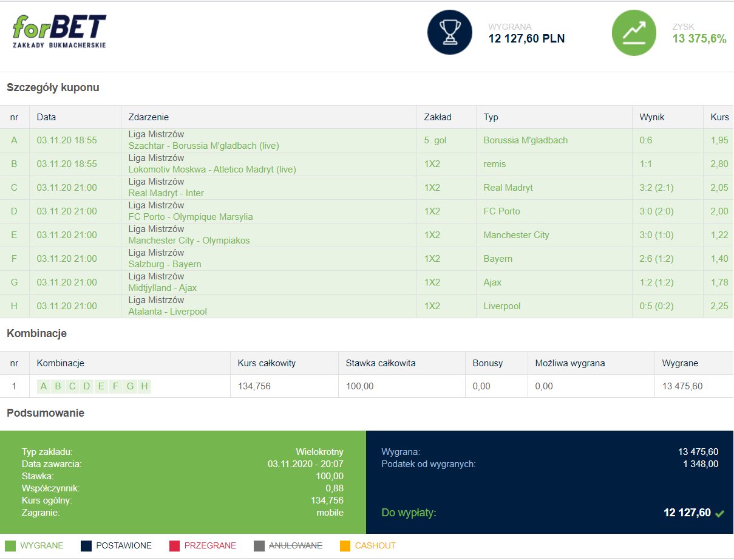Click the Kurs column header
734x560 pixels.
tap(719, 117)
